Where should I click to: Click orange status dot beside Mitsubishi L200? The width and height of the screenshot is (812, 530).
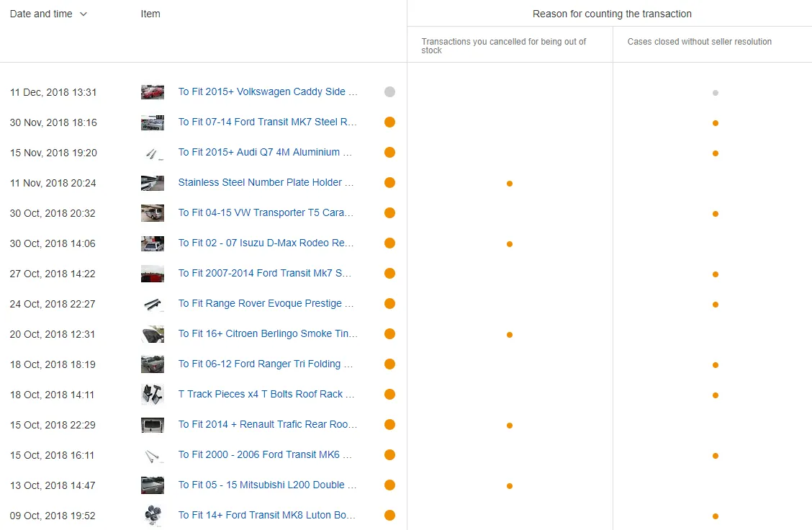click(x=390, y=485)
